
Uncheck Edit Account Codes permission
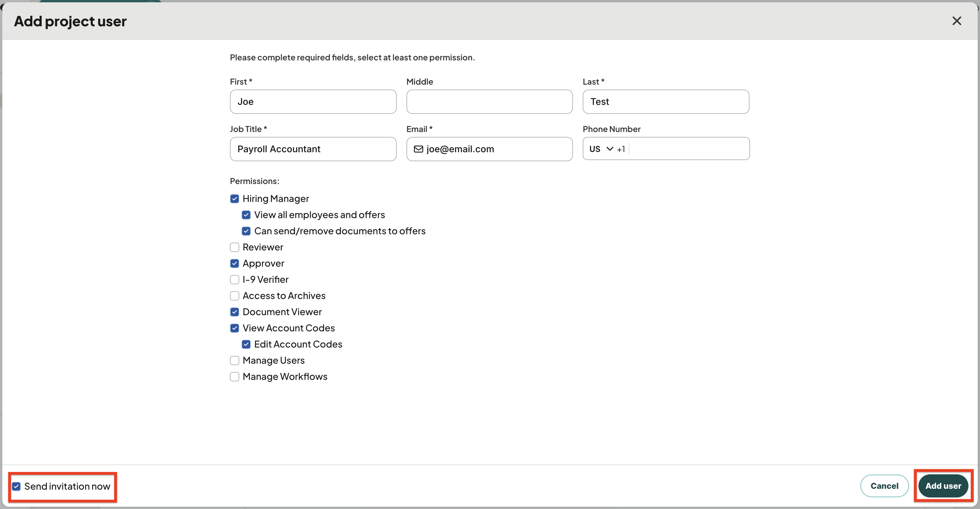click(x=246, y=344)
